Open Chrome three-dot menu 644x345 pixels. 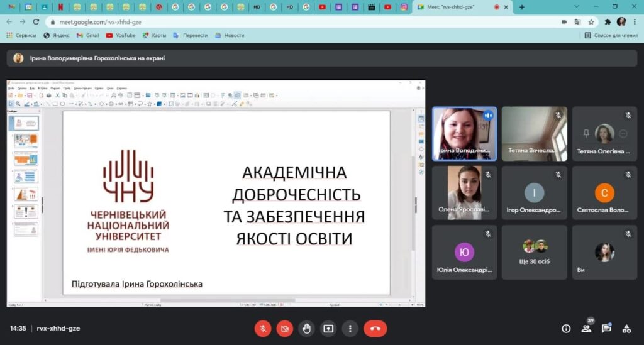pyautogui.click(x=635, y=22)
